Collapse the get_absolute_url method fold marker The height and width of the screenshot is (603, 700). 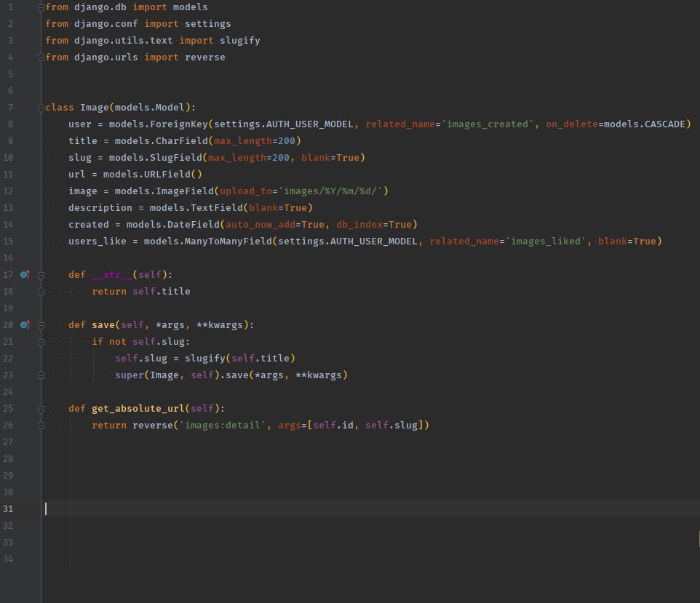[41, 409]
